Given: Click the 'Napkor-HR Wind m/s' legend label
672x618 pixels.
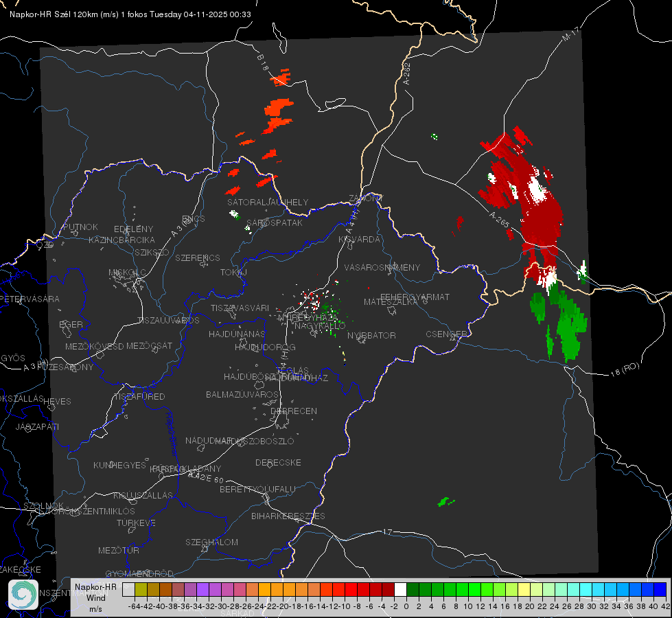Looking at the screenshot, I should pos(95,597).
